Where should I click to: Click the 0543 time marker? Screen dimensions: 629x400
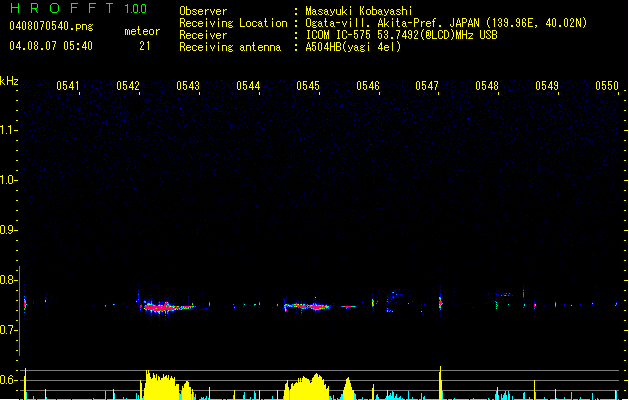pyautogui.click(x=188, y=85)
